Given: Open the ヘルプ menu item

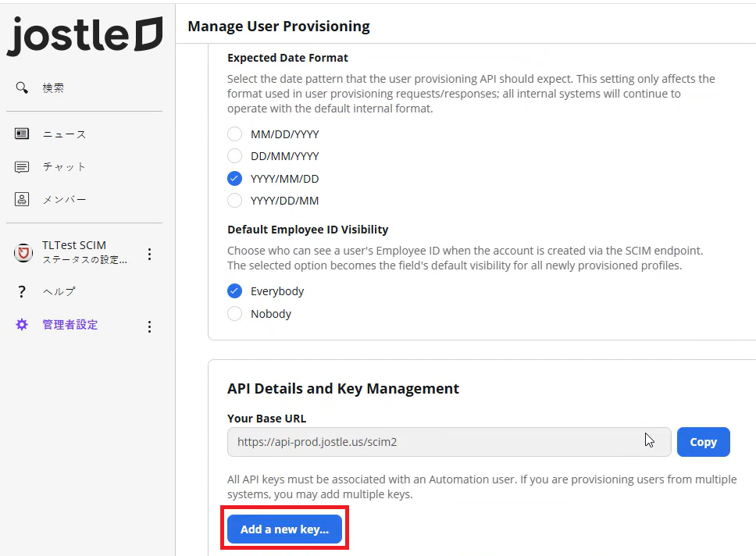Looking at the screenshot, I should pyautogui.click(x=59, y=291).
